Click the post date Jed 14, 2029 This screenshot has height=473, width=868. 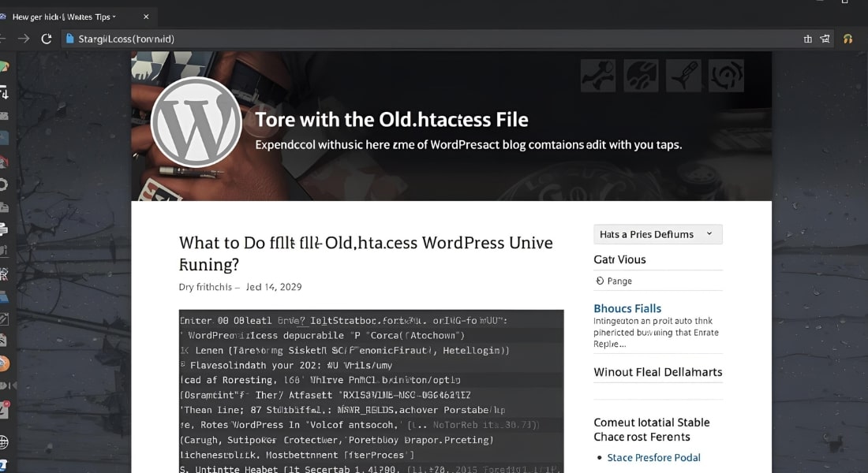pos(274,287)
